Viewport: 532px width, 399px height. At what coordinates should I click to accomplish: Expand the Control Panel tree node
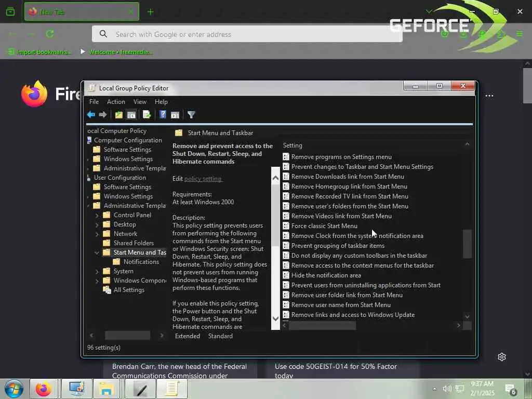click(97, 216)
